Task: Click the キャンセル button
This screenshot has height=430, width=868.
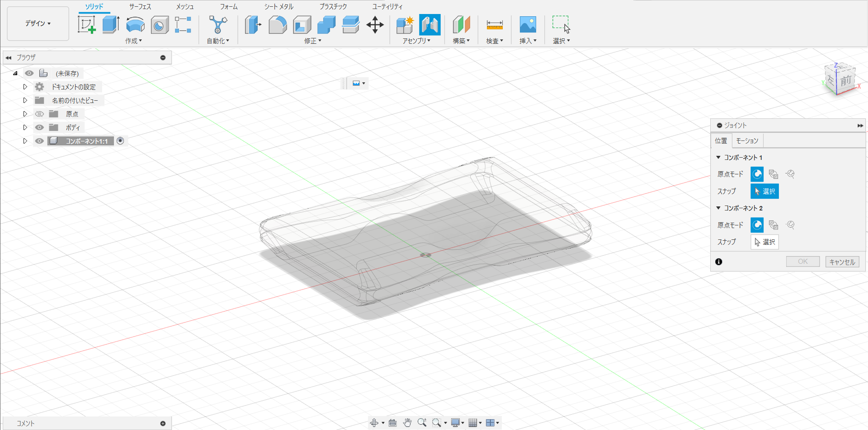Action: pos(842,262)
